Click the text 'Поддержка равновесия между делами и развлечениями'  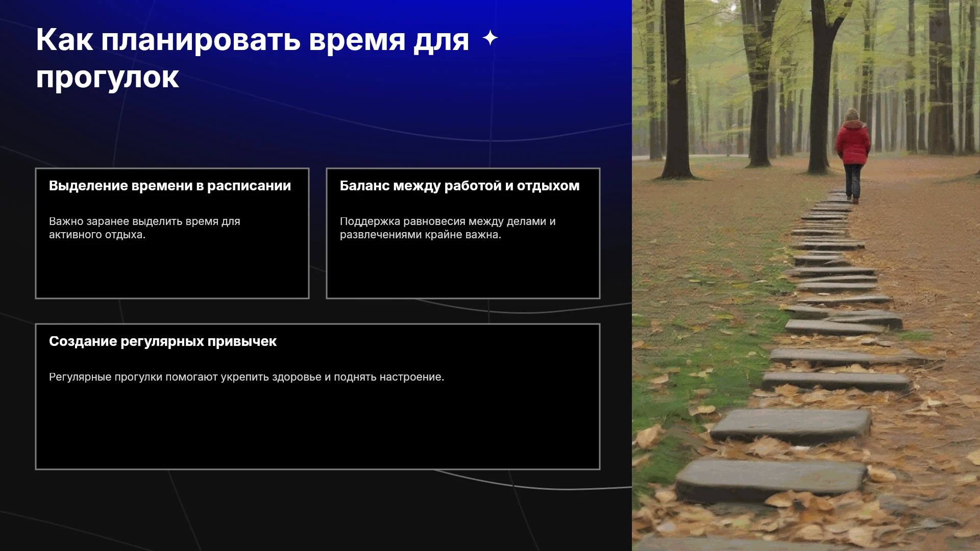(x=448, y=228)
